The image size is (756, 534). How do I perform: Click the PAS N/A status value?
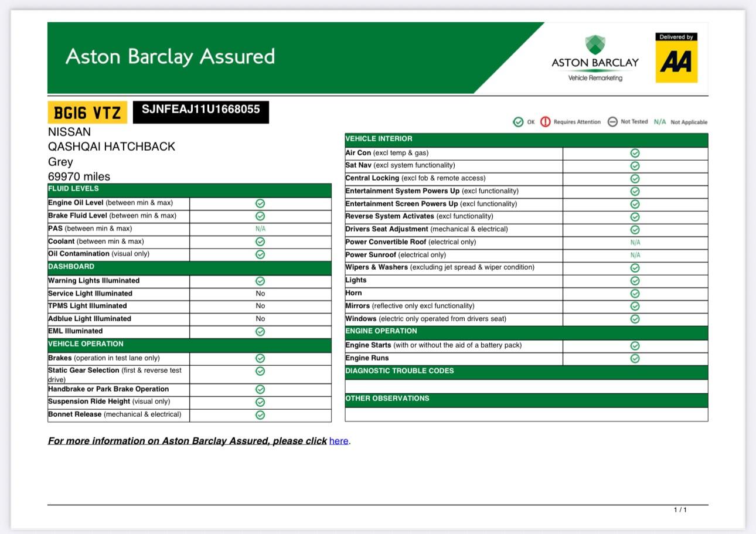[260, 229]
